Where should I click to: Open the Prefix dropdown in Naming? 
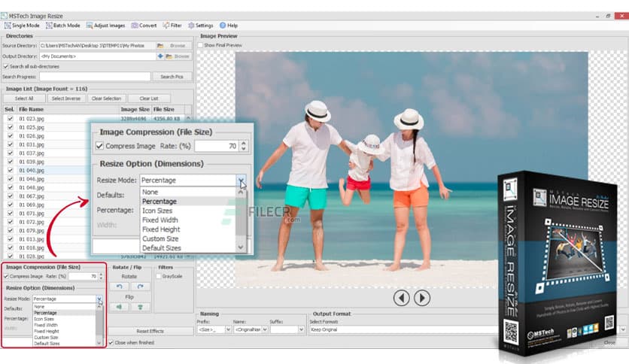(228, 329)
